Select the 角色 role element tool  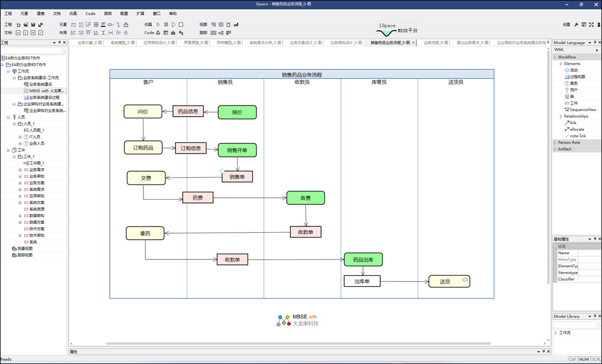coord(573,83)
